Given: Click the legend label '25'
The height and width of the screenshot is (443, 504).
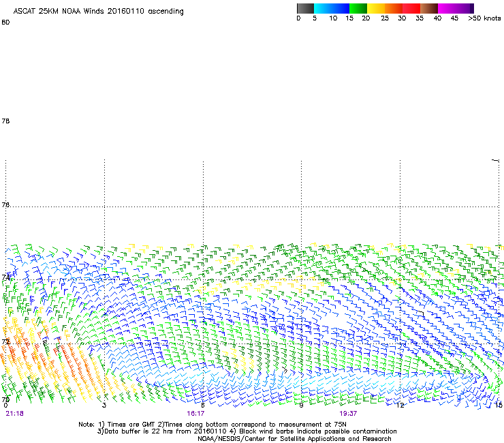Looking at the screenshot, I should (385, 18).
